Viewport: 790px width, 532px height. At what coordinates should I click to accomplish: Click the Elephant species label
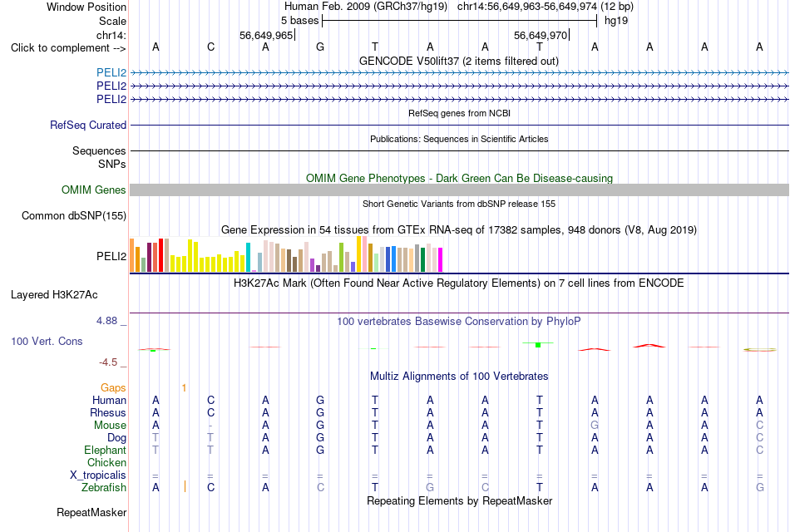[x=105, y=450]
